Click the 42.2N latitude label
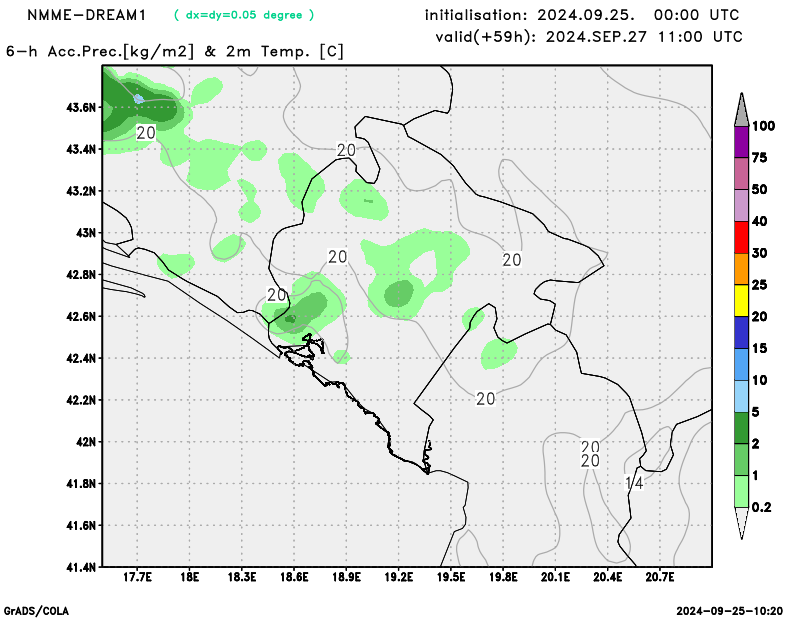800x618 pixels. (81, 400)
